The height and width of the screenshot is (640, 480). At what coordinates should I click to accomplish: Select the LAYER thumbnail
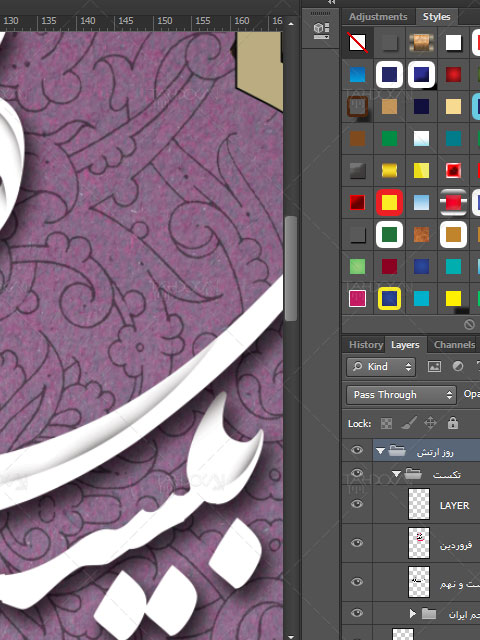[x=419, y=504]
